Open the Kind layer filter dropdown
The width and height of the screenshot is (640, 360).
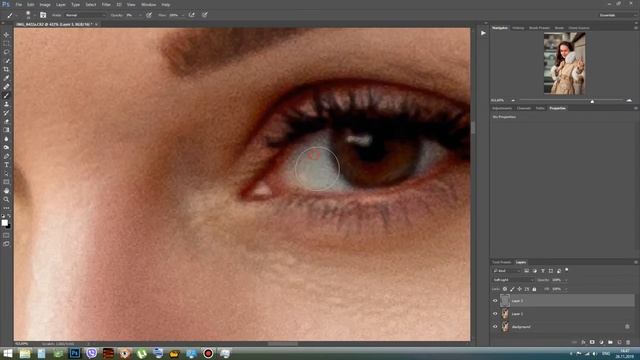point(507,271)
